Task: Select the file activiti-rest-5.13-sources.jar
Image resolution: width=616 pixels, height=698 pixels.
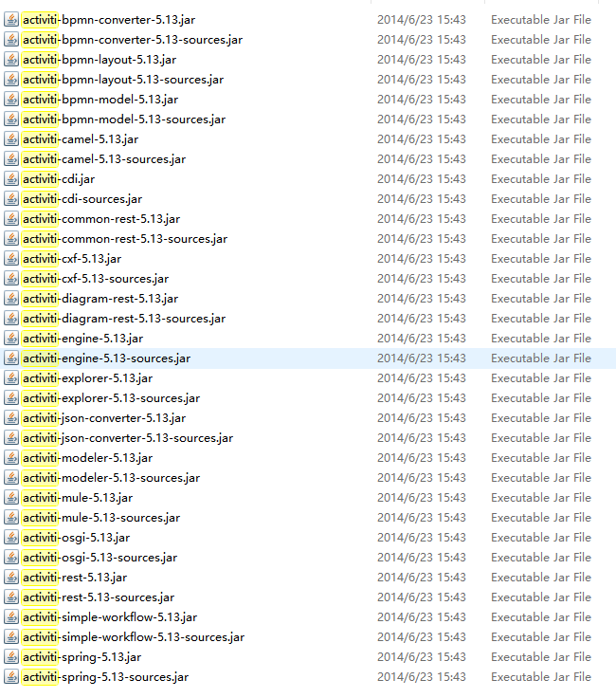Action: coord(99,597)
